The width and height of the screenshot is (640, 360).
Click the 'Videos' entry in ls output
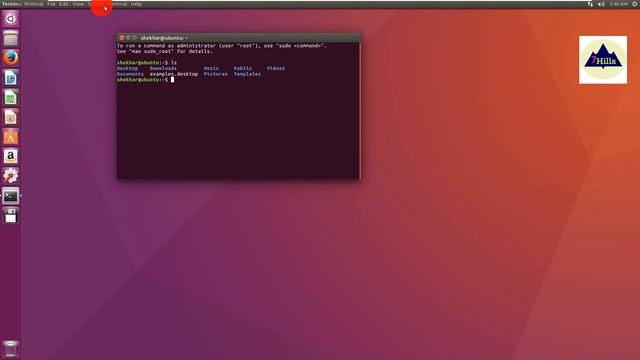[276, 68]
